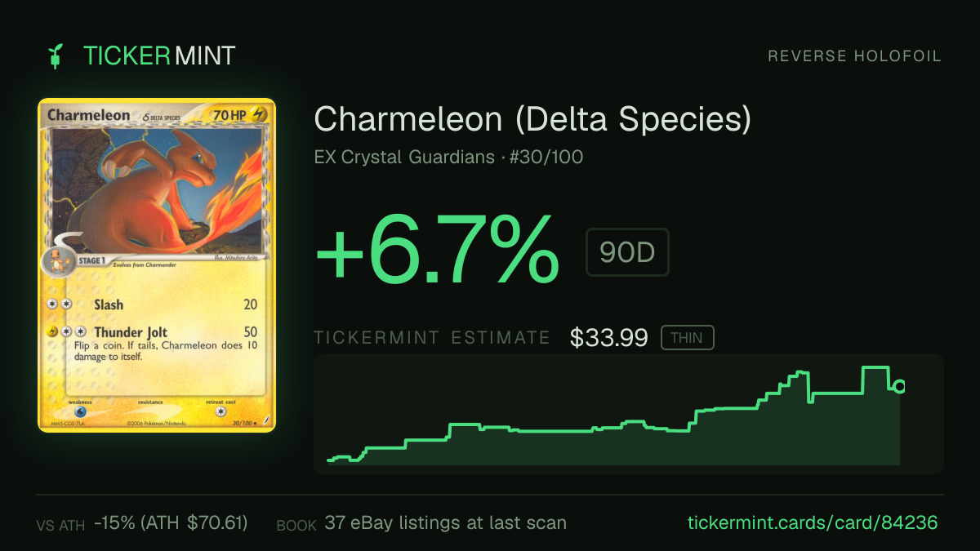
Task: Click the Thunder Jolt attack on card
Action: pyautogui.click(x=131, y=332)
